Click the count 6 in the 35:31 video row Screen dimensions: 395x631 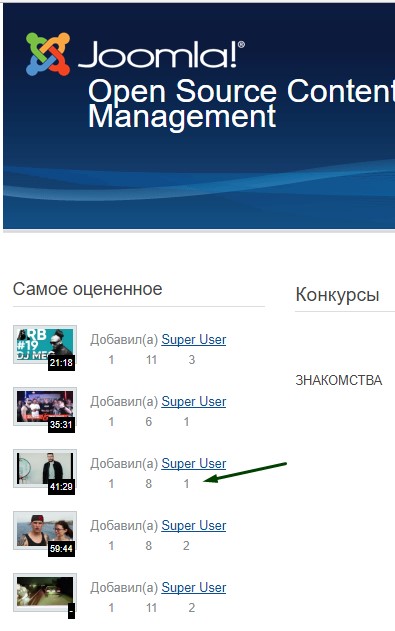coord(148,422)
